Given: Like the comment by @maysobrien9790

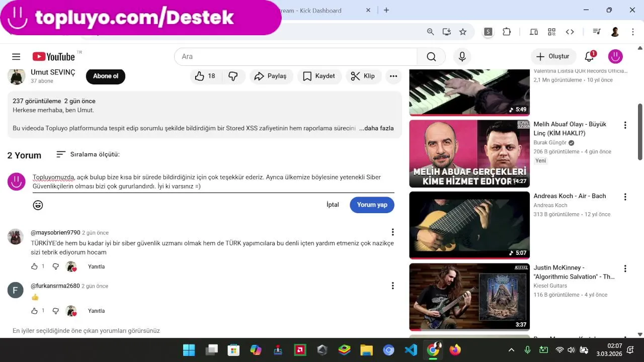Looking at the screenshot, I should click(34, 266).
